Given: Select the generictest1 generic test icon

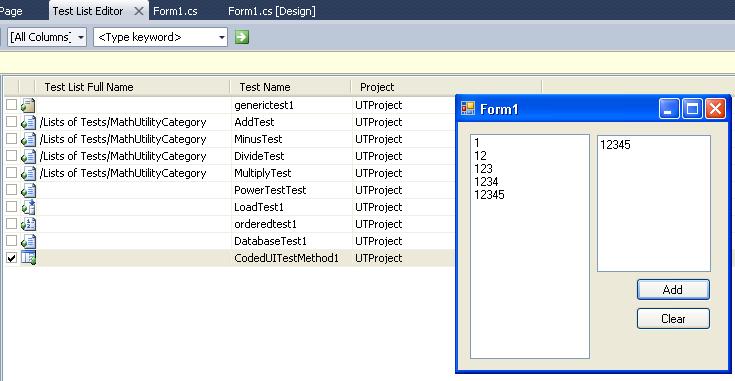Looking at the screenshot, I should (x=28, y=105).
